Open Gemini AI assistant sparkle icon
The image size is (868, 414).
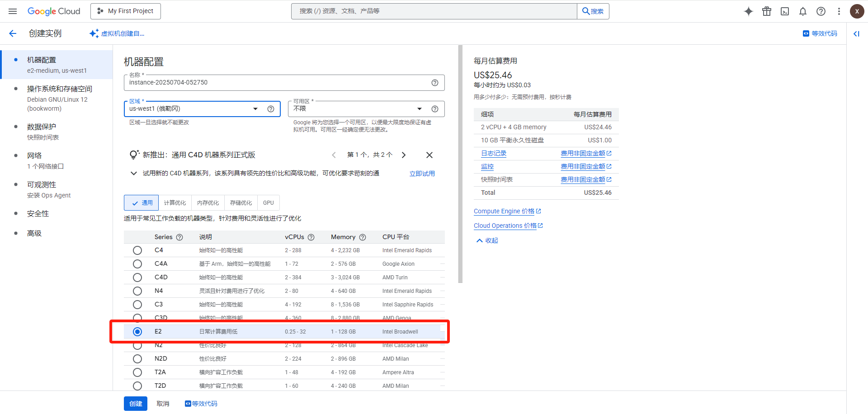[749, 11]
